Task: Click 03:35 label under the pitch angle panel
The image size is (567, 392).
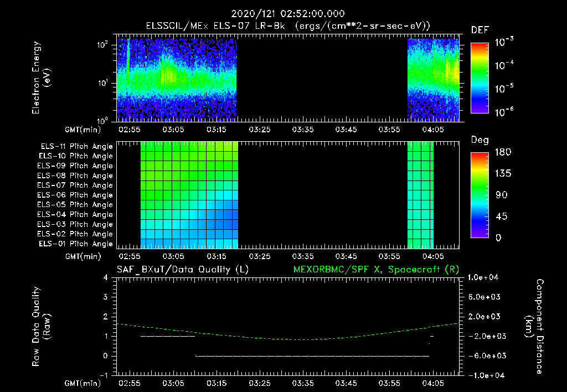Action: tap(303, 256)
